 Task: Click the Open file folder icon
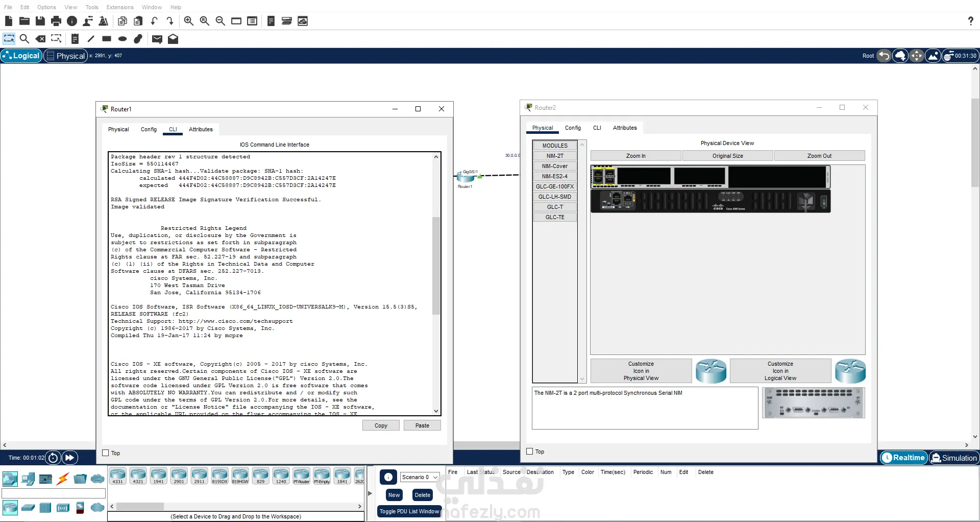24,21
